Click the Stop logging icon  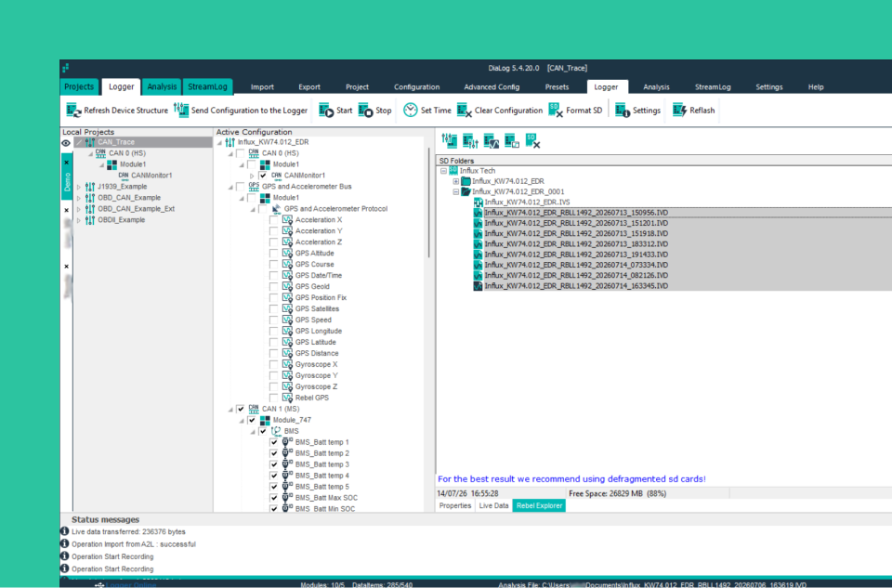pyautogui.click(x=366, y=111)
